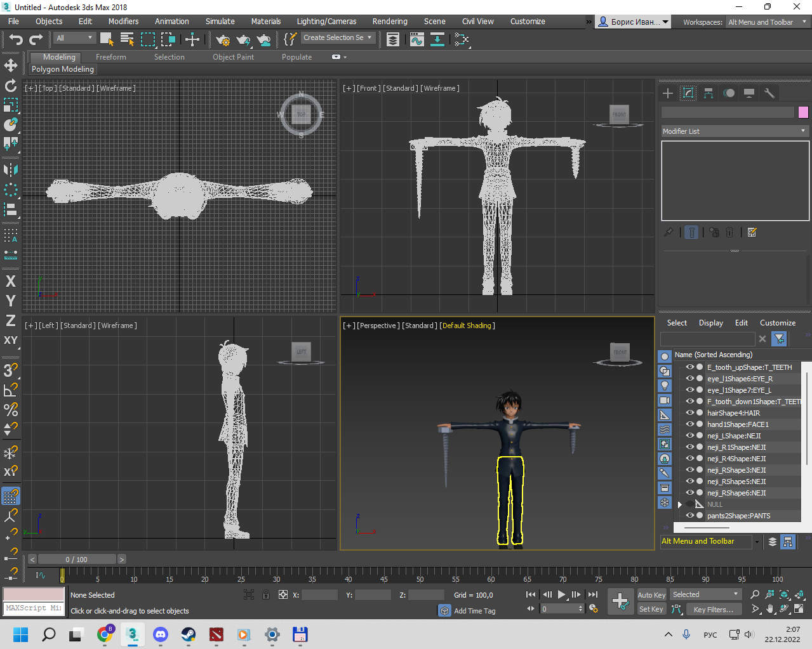Toggle visibility of pants2Shape:PANTS
Screen dimensions: 812x649
click(x=689, y=515)
